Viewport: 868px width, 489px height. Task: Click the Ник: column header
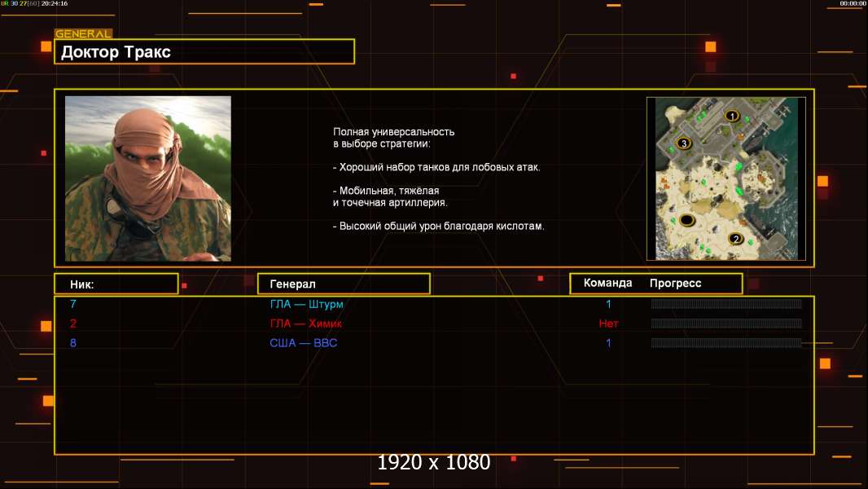tap(116, 284)
